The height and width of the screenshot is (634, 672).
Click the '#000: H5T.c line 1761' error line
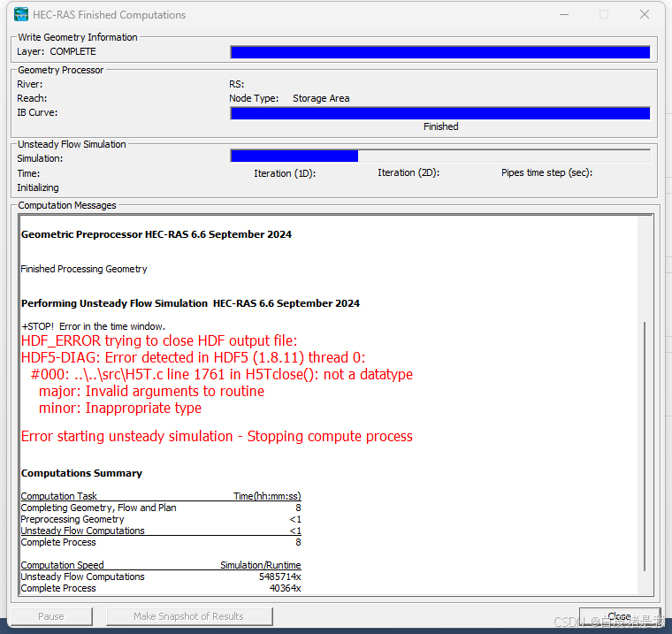click(222, 374)
